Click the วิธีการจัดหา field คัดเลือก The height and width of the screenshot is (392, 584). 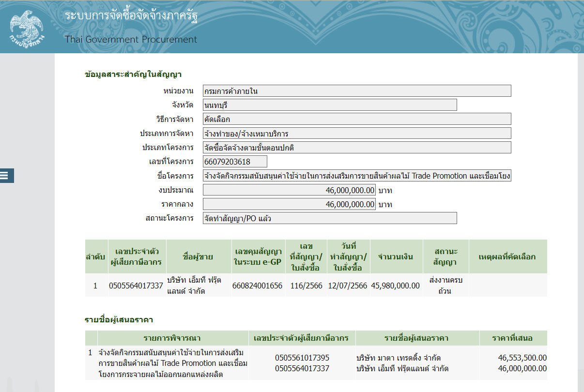coord(357,119)
